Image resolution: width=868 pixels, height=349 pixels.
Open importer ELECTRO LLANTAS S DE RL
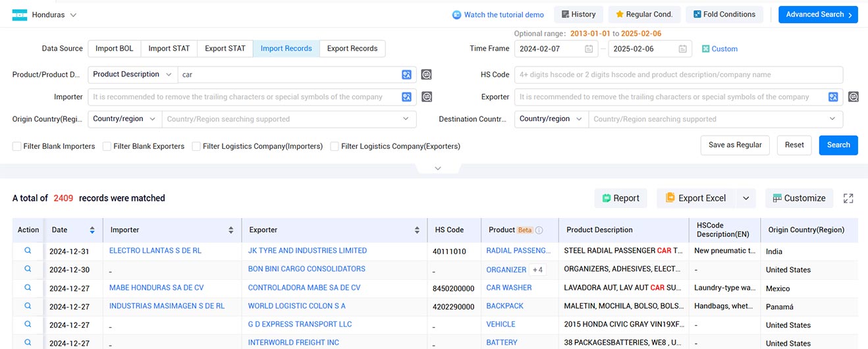click(x=155, y=251)
